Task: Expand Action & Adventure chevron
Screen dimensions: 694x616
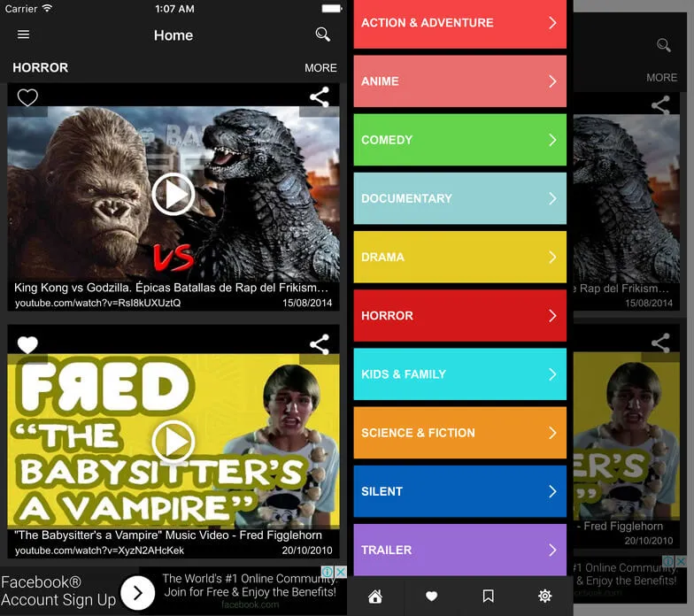Action: pos(552,23)
